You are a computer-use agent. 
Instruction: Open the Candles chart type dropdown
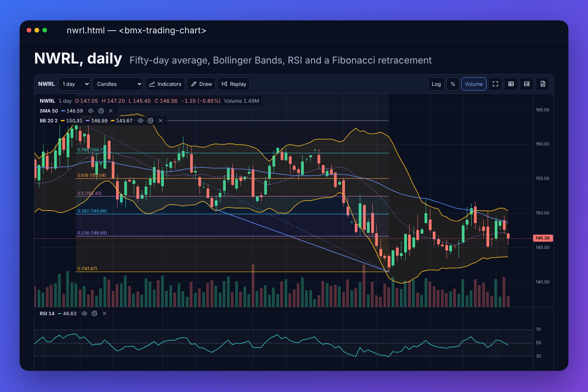click(x=118, y=84)
